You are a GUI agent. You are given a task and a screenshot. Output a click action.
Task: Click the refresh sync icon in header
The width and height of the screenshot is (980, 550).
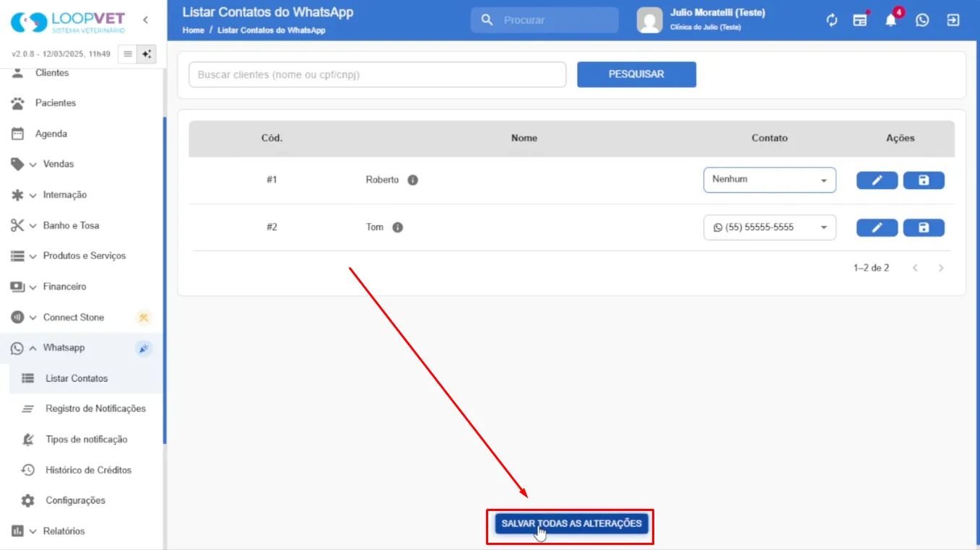[x=832, y=20]
